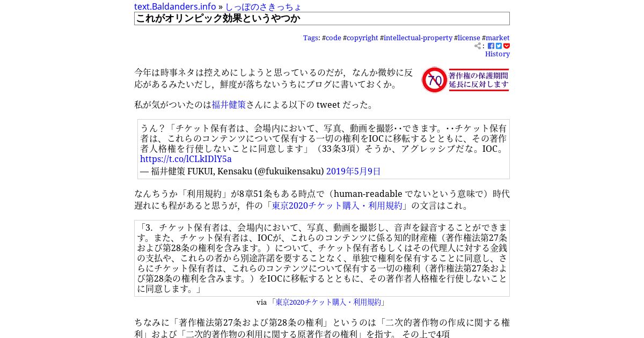644x338 pixels.
Task: Filter by the copyright tag
Action: click(362, 38)
